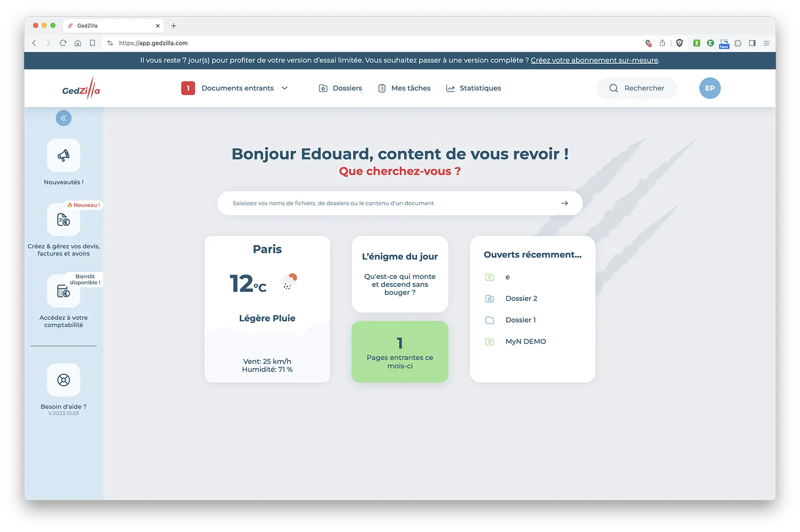
Task: Click the site settings icon in address bar
Action: (110, 43)
